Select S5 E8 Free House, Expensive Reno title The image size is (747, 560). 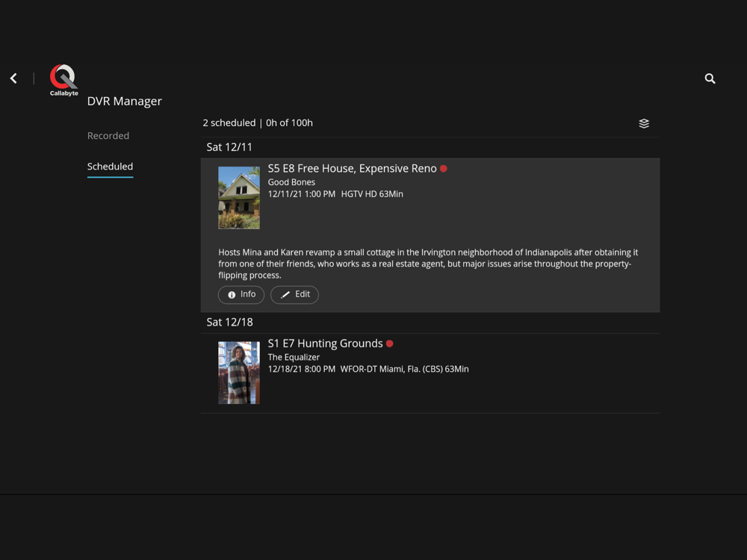(x=352, y=169)
